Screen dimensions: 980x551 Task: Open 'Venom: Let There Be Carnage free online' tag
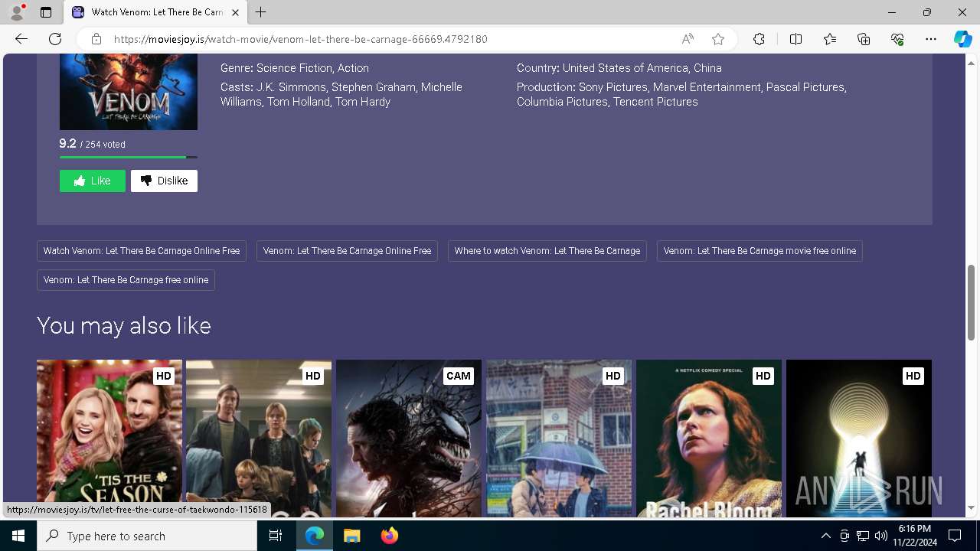[126, 280]
